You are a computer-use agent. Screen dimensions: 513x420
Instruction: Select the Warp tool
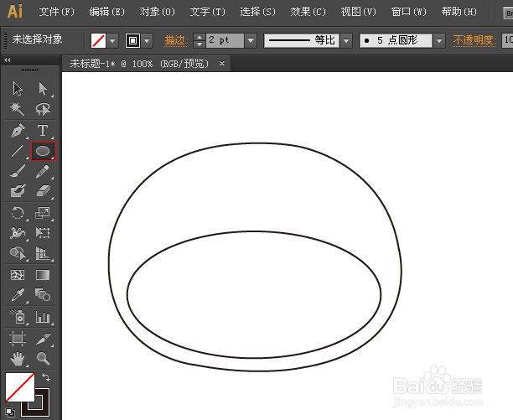pyautogui.click(x=18, y=233)
